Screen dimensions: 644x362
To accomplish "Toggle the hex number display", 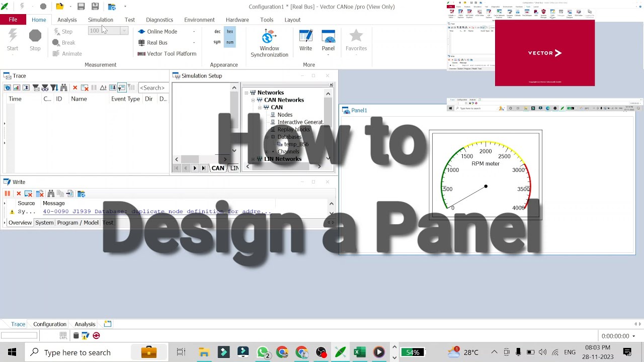I will pyautogui.click(x=230, y=32).
